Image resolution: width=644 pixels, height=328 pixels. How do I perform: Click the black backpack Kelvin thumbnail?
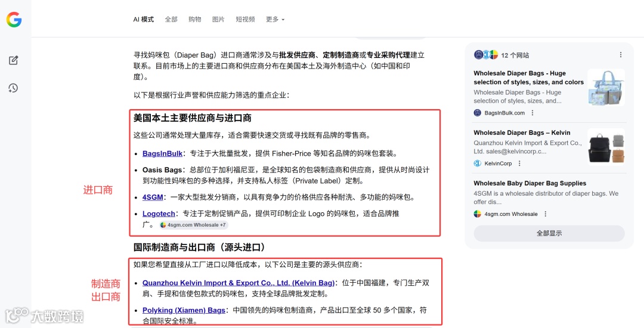[606, 147]
